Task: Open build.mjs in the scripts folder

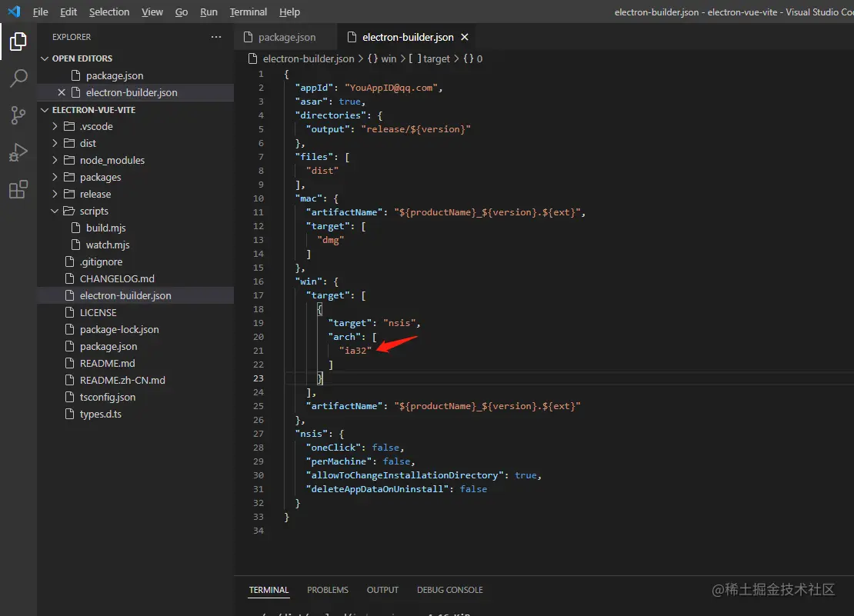Action: [x=135, y=228]
